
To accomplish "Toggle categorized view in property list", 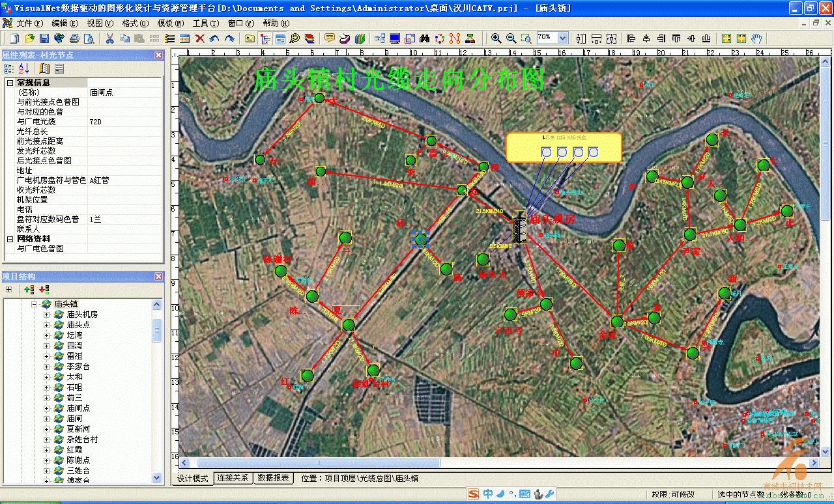I will tap(9, 68).
